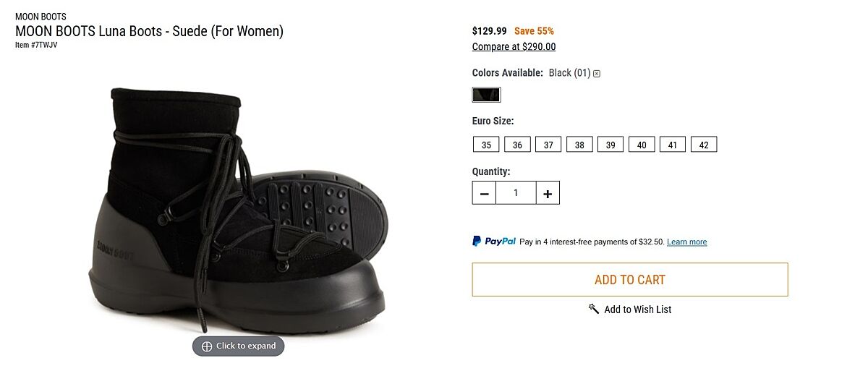Pick Euro size 39
This screenshot has width=868, height=371.
[x=610, y=145]
